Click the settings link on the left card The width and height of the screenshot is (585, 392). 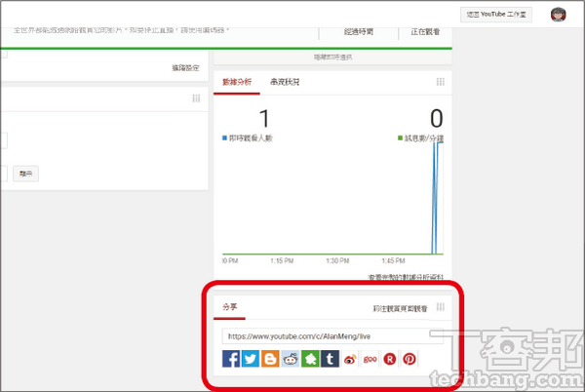point(185,68)
